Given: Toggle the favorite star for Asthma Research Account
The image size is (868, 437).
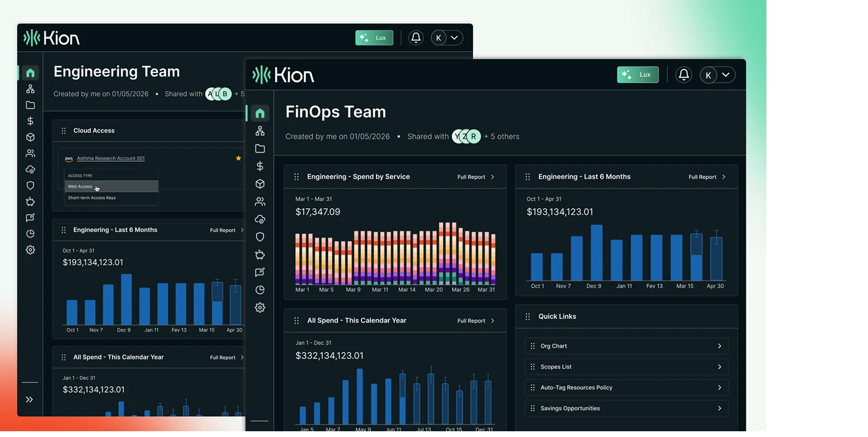Looking at the screenshot, I should [238, 158].
